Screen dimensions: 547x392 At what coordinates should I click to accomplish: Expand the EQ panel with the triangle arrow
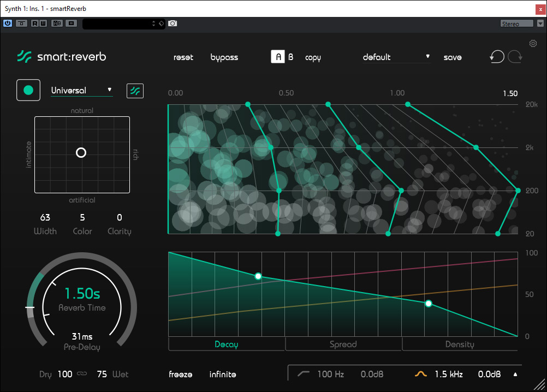(515, 375)
